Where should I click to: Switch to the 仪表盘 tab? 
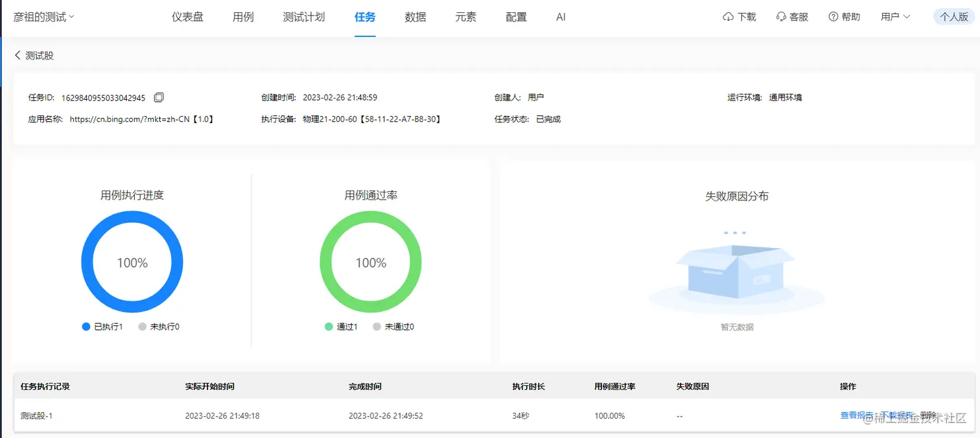(187, 17)
